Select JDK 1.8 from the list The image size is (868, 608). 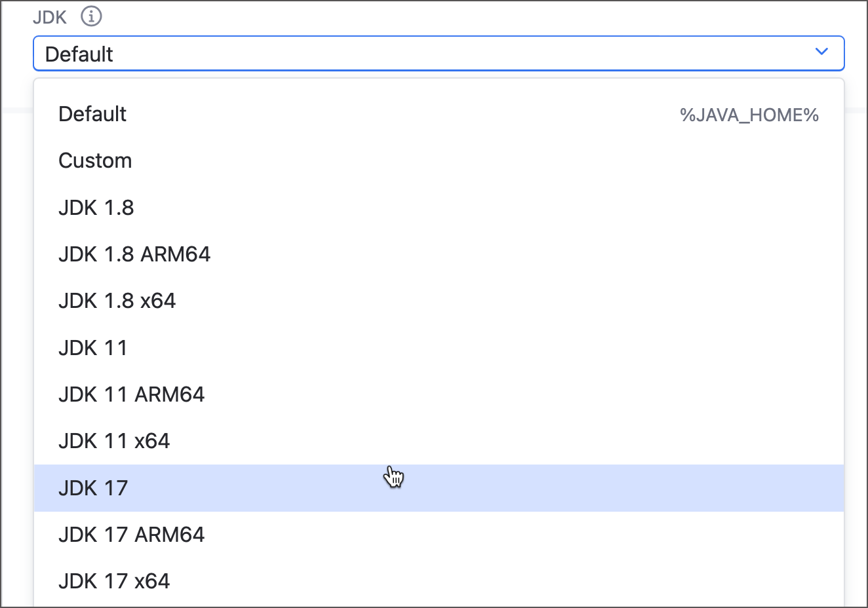439,208
